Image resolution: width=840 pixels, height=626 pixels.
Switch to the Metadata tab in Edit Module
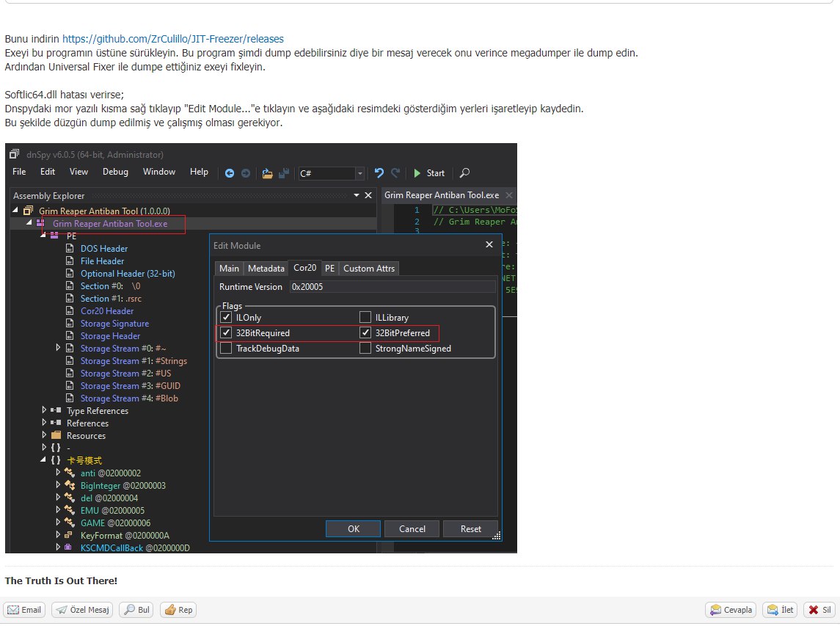[x=266, y=268]
